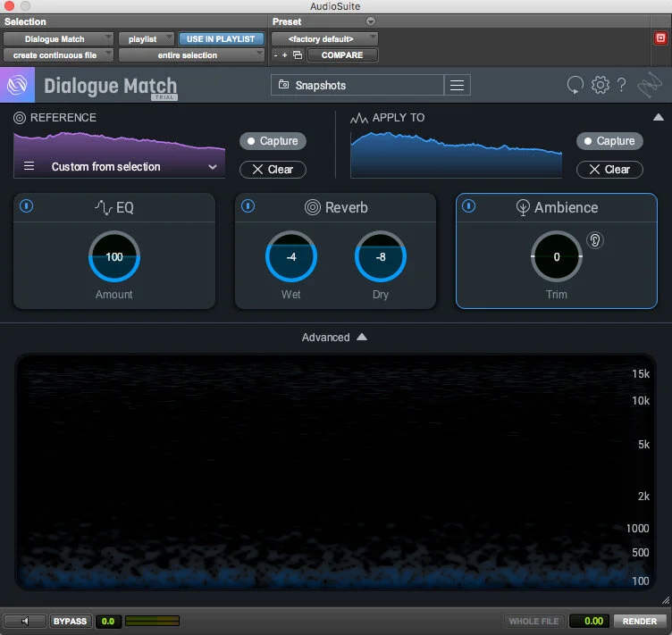Open the Snapshots list menu icon
This screenshot has height=635, width=672.
pos(457,85)
